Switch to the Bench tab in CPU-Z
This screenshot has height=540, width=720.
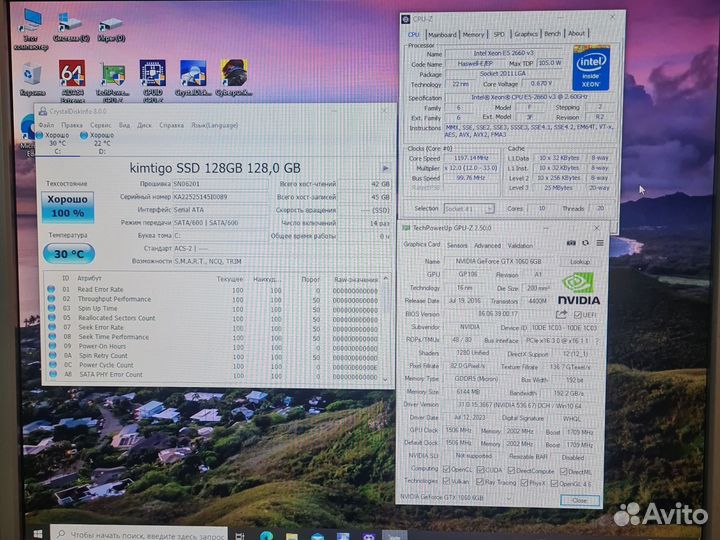click(552, 34)
